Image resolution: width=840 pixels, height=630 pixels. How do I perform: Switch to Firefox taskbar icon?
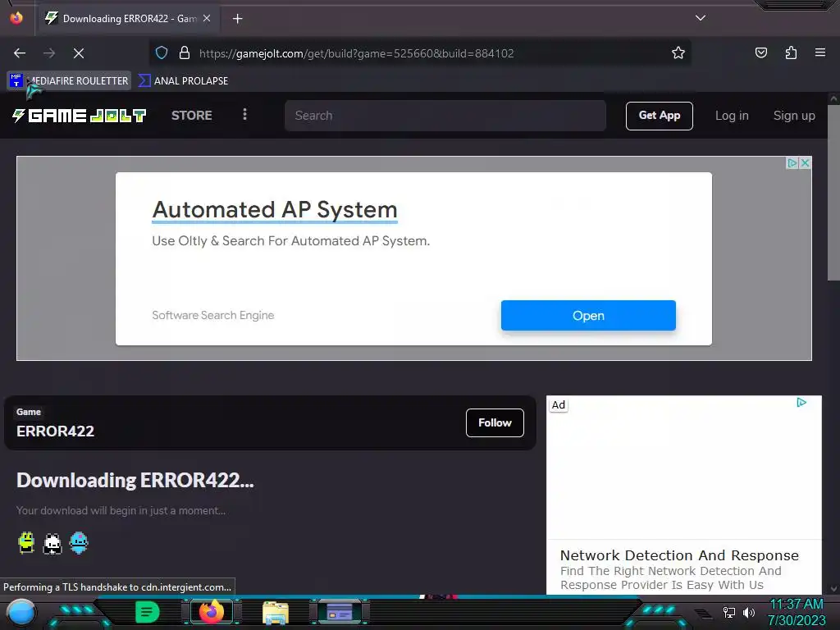(x=212, y=611)
